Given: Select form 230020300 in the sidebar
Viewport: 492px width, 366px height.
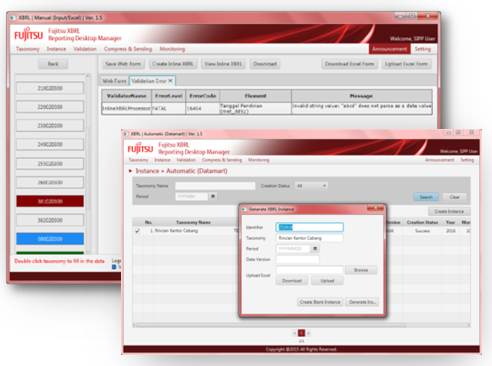Looking at the screenshot, I should (50, 126).
